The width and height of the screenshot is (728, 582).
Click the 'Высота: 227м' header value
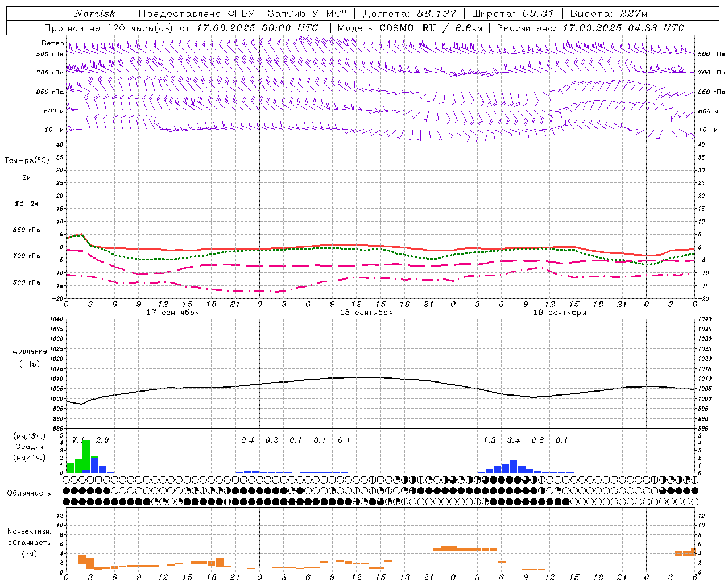coord(609,14)
